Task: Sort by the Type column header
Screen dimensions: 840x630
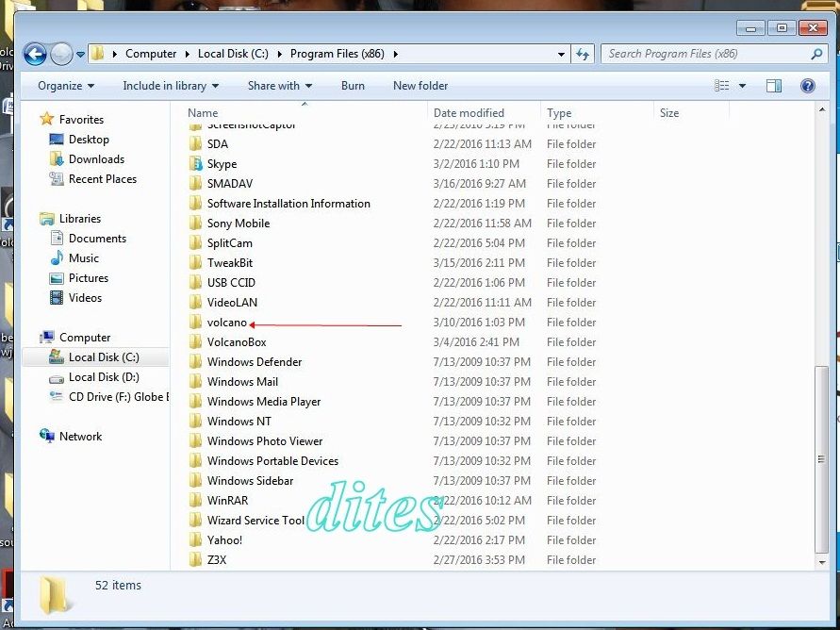Action: coord(559,113)
